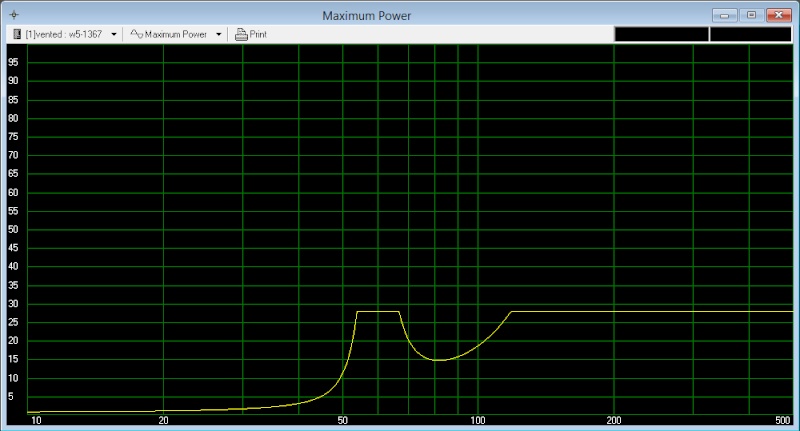Click the first black readout field in toolbar

(x=661, y=34)
